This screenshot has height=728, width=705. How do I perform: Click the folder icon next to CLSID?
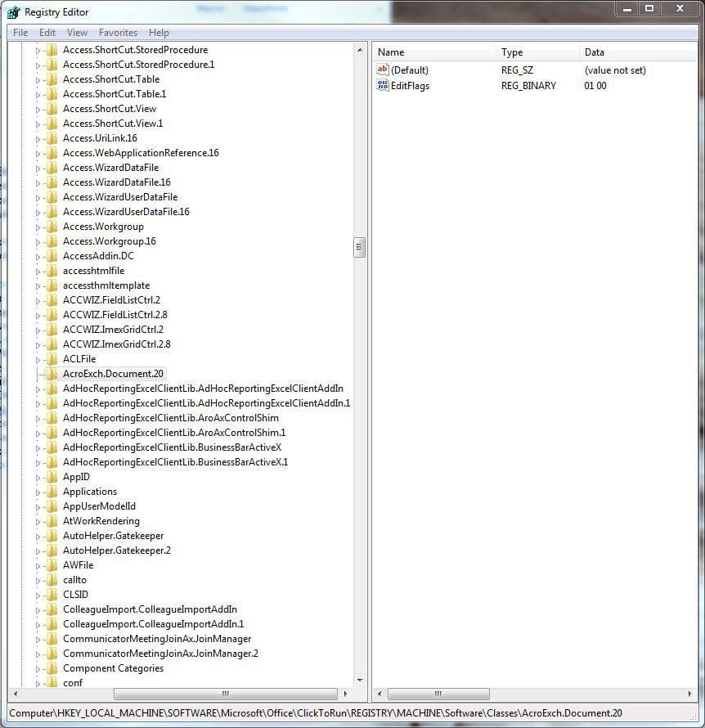(x=51, y=594)
